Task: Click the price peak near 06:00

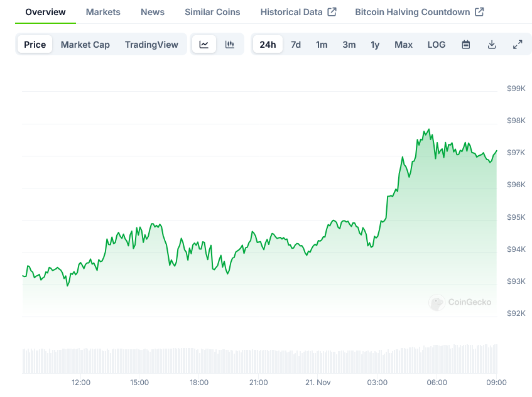Action: click(429, 130)
